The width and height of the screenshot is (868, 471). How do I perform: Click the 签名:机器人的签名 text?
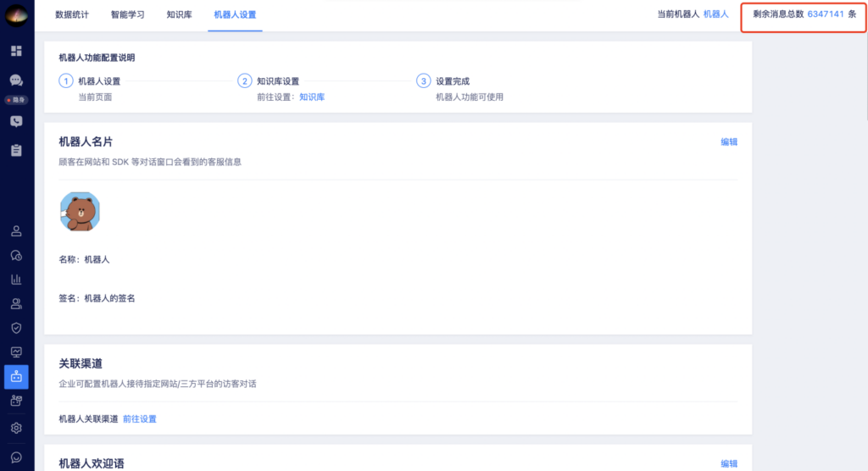[97, 298]
